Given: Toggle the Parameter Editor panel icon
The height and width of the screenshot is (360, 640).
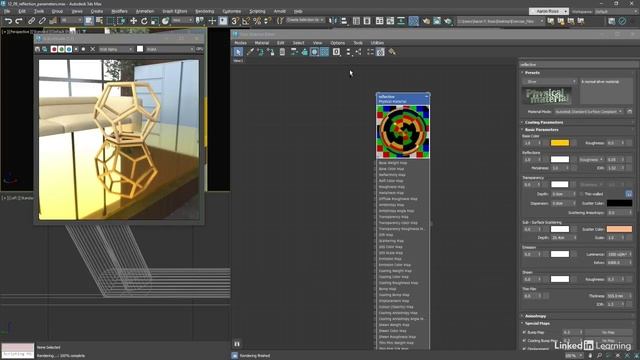Looking at the screenshot, I should coord(380,52).
